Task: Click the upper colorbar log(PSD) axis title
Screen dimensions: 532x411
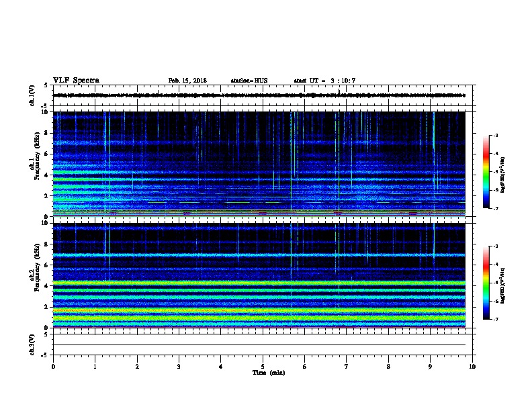Action: (502, 175)
